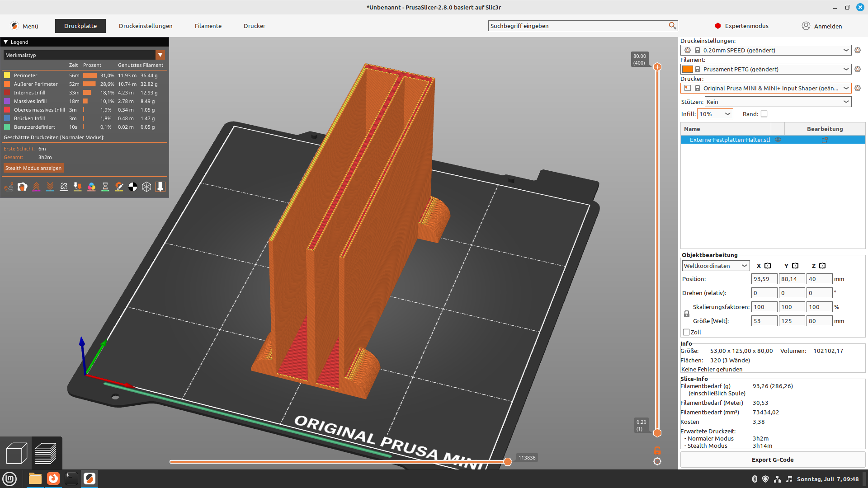868x488 pixels.
Task: Click Anmelden to log in
Action: pyautogui.click(x=822, y=26)
